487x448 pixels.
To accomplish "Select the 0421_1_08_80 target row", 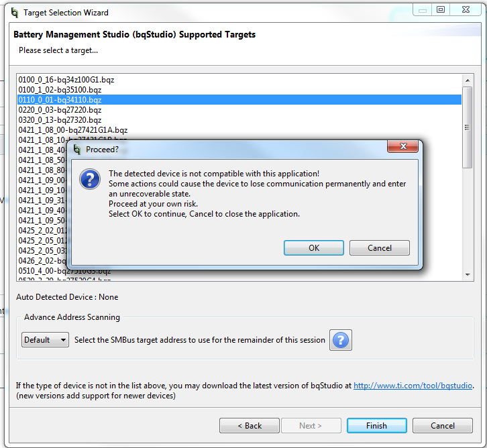I will click(x=42, y=170).
